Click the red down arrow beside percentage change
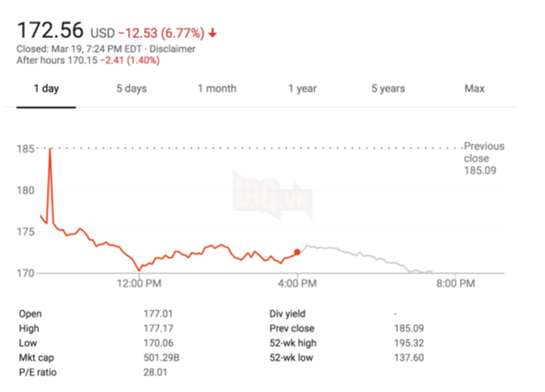 [x=213, y=34]
